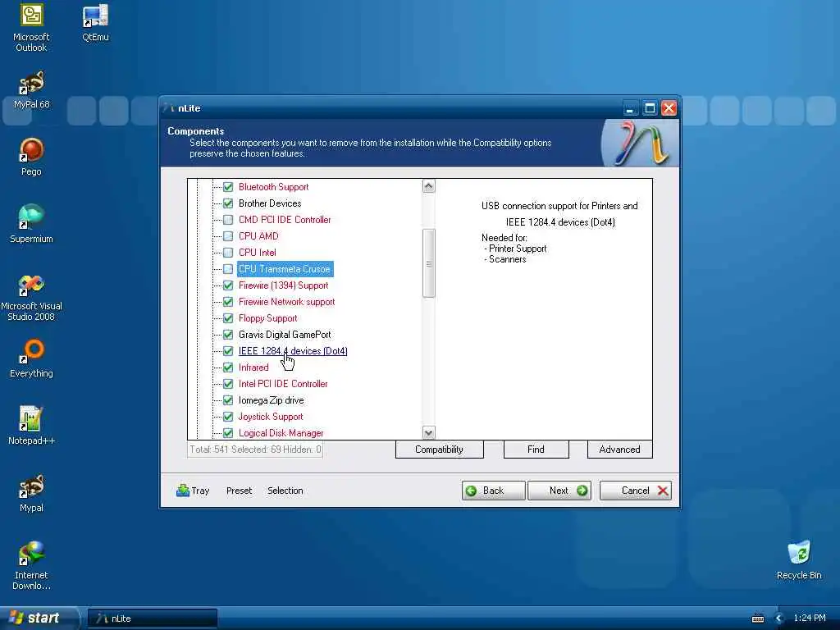Check CMD PCI IDE Controller checkbox
The image size is (840, 630).
[x=228, y=220]
